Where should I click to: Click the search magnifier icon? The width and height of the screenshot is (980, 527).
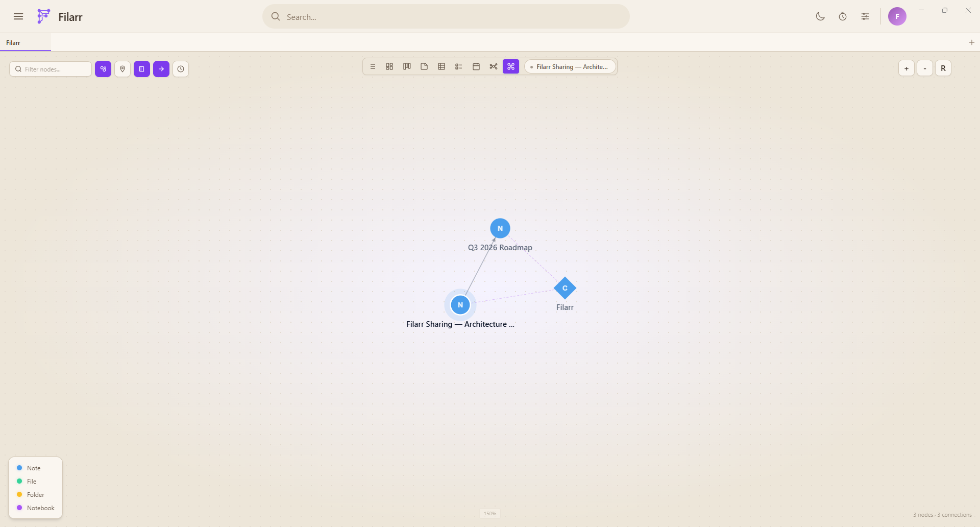pyautogui.click(x=276, y=16)
